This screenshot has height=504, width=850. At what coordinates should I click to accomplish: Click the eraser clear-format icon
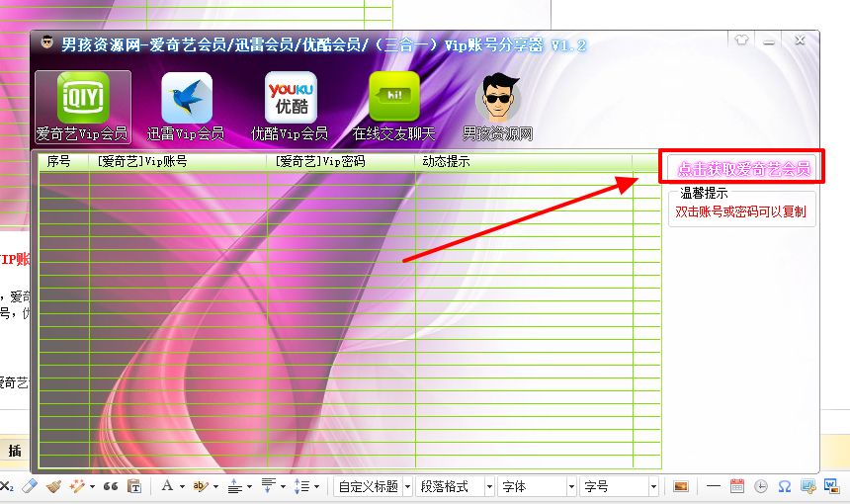click(x=30, y=486)
